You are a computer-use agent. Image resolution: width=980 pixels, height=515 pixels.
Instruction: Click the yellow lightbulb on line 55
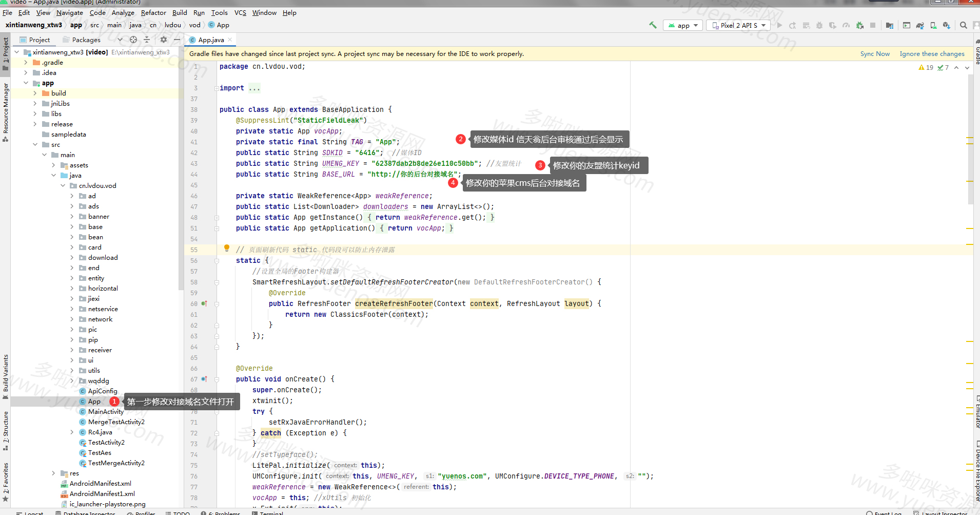coord(227,249)
